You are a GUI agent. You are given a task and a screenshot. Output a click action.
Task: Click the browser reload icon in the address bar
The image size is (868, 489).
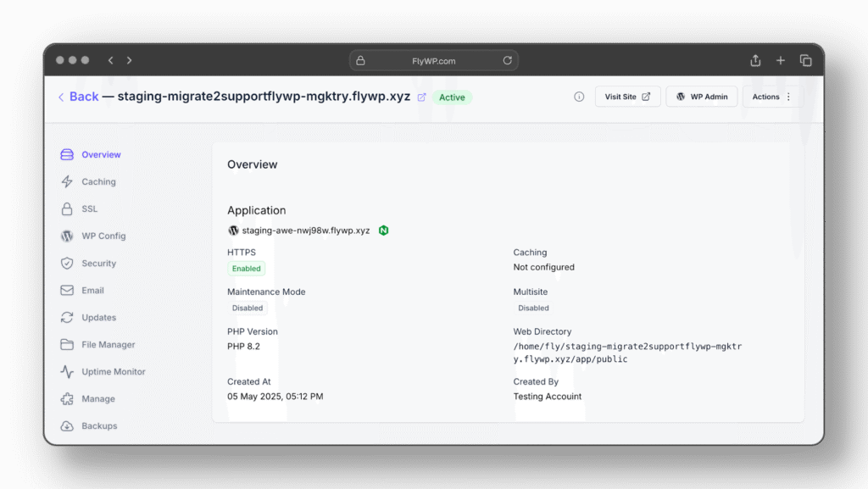point(507,61)
